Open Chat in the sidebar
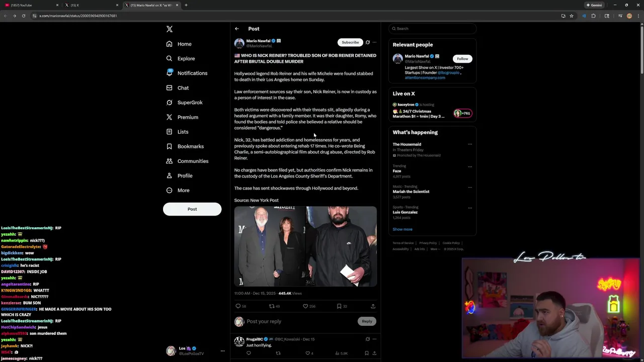 [178, 87]
